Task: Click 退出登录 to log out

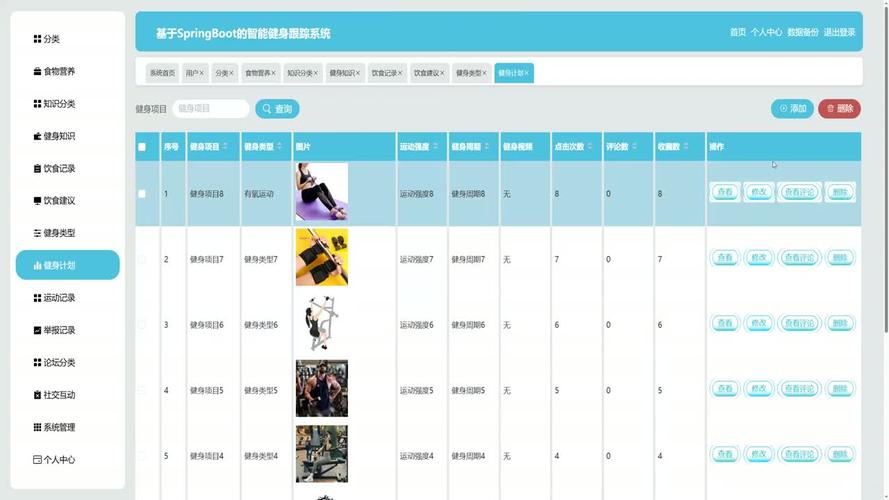Action: pos(840,32)
